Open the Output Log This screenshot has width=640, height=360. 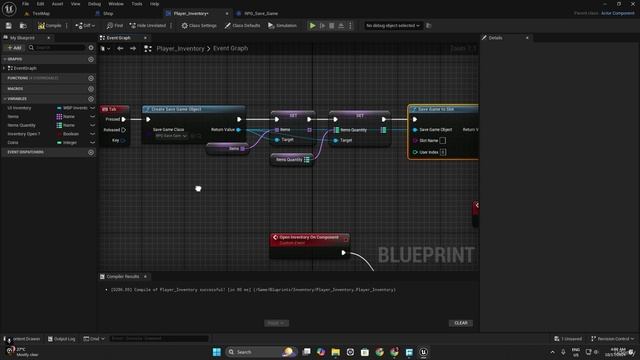pyautogui.click(x=61, y=339)
